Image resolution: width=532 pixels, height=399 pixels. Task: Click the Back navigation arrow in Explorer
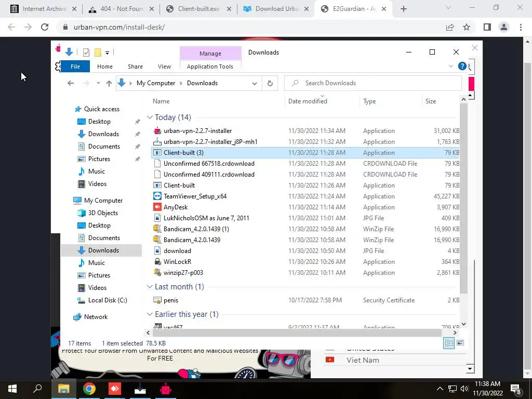pyautogui.click(x=71, y=83)
